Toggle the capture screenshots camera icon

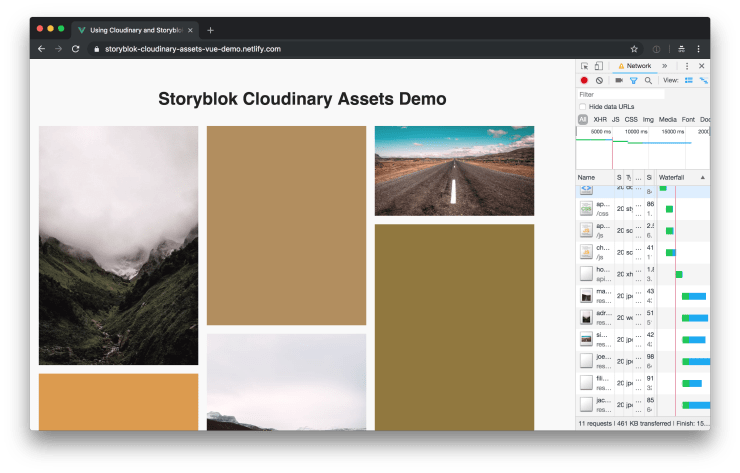[619, 80]
